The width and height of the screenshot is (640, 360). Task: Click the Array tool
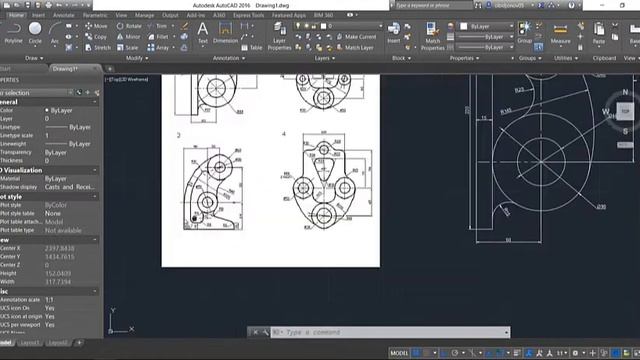click(158, 48)
